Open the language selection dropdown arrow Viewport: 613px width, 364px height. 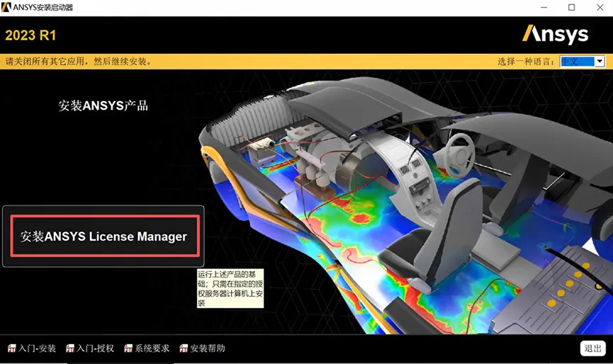tap(600, 62)
